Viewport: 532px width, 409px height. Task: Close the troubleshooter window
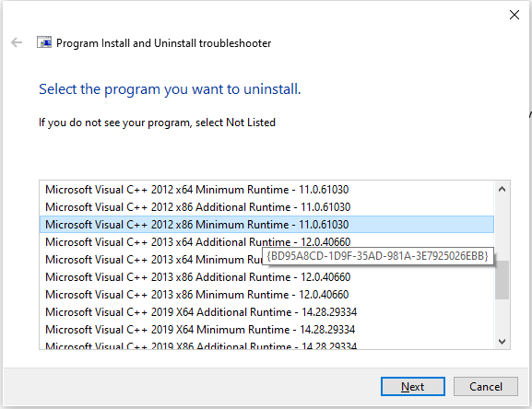(x=514, y=15)
